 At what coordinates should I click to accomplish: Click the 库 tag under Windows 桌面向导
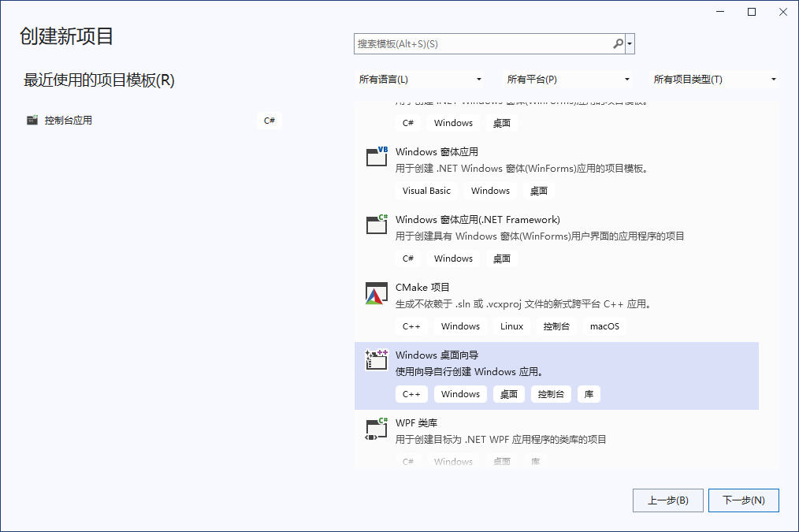coord(589,394)
